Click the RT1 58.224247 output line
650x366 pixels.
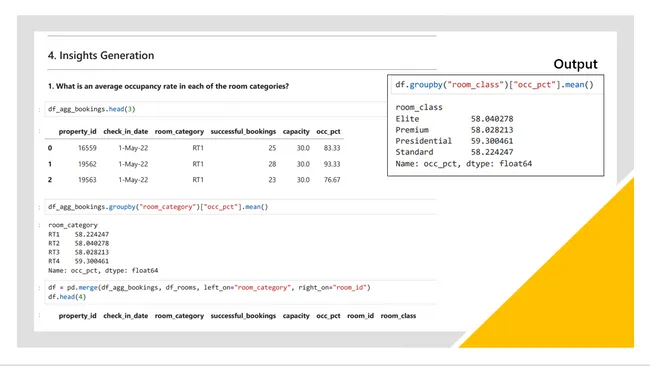click(78, 234)
